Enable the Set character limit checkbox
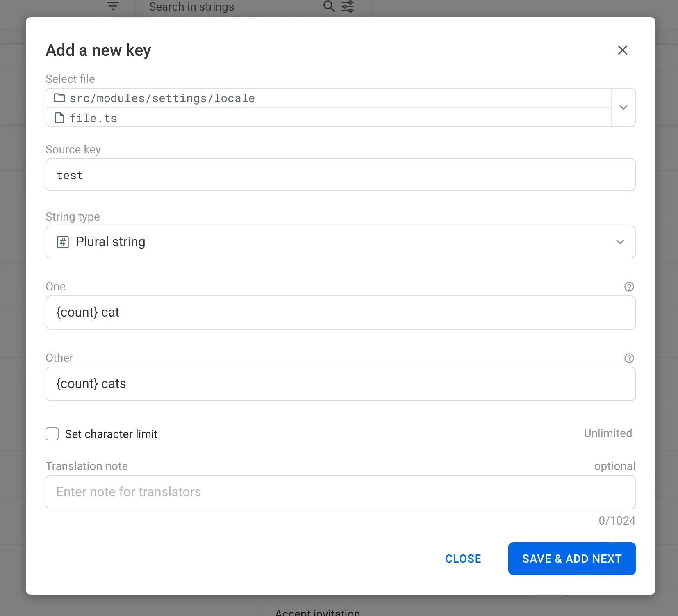 [x=52, y=434]
